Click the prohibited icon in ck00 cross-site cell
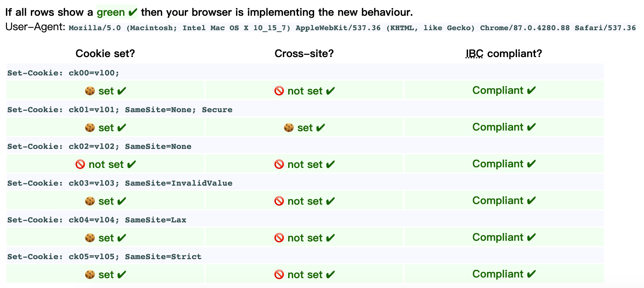 pos(279,91)
